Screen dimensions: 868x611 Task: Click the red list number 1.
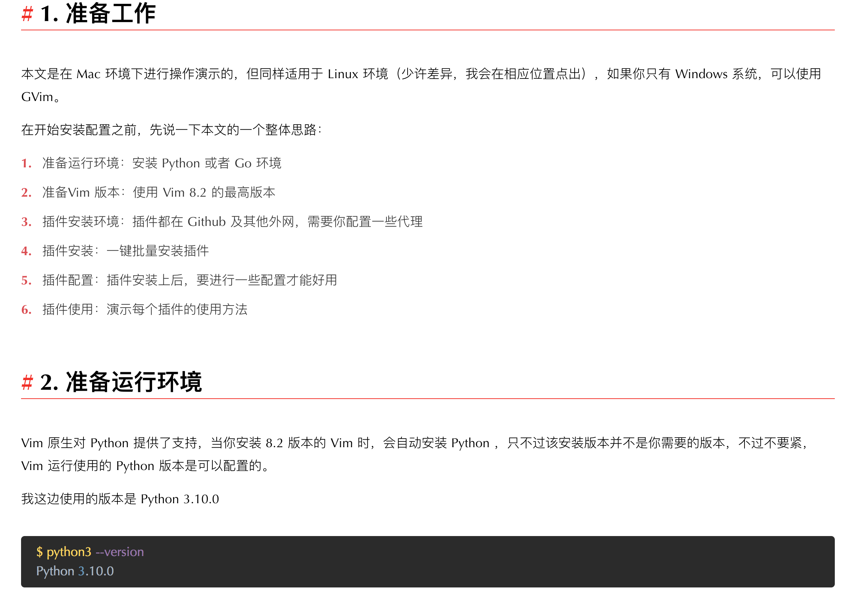[26, 163]
